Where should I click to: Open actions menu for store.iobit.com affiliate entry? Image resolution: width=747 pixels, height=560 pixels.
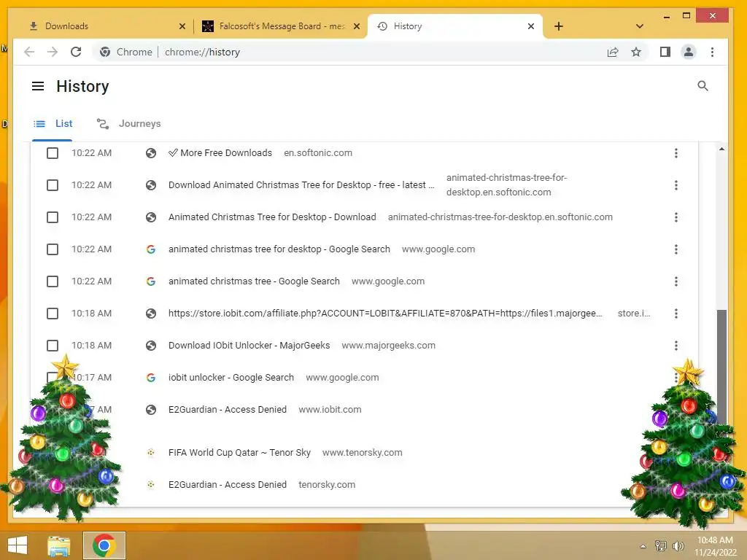tap(676, 314)
